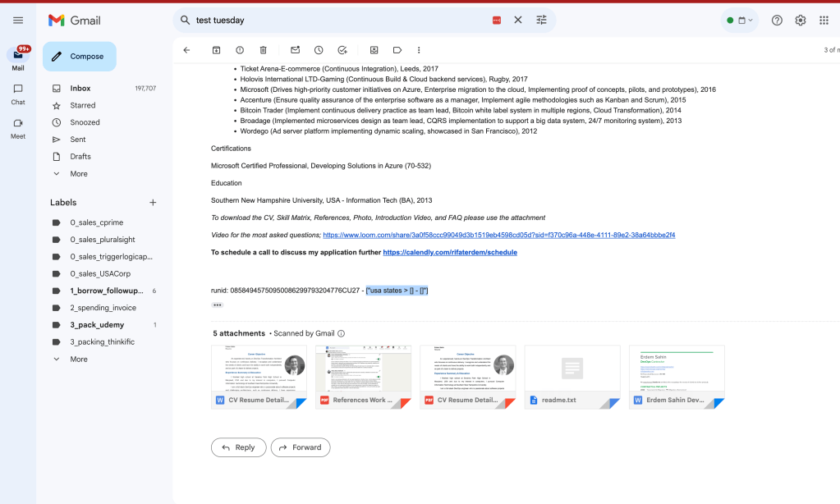
Task: Open the calendly.com/rifaterdem/schedule link
Action: coord(450,252)
